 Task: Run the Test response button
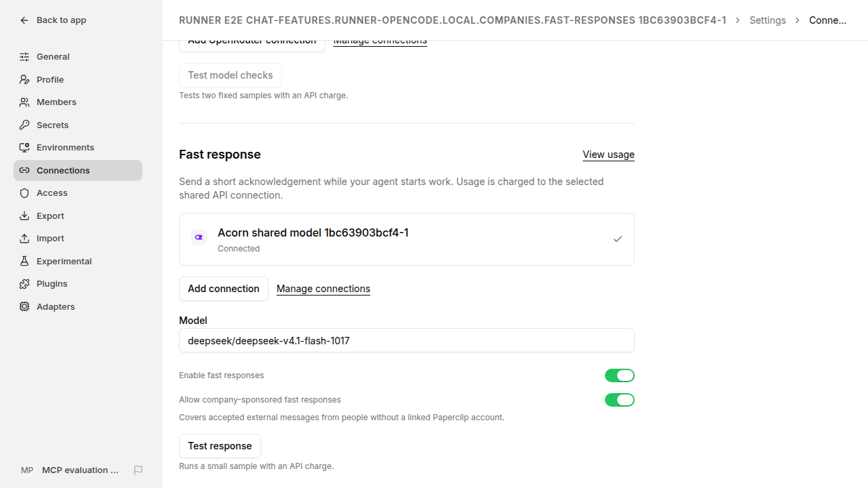220,446
